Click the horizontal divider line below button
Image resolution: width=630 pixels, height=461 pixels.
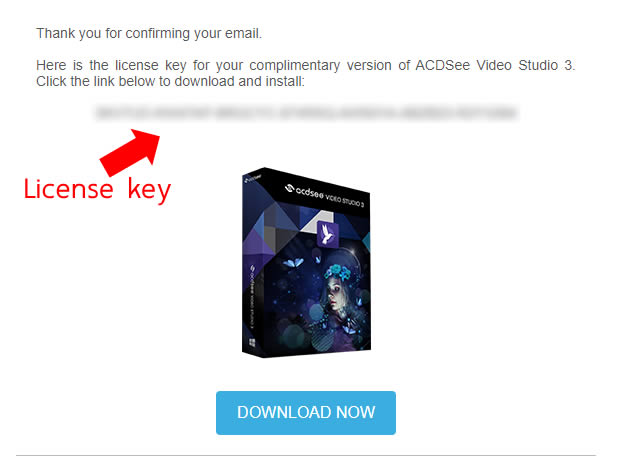pos(306,455)
